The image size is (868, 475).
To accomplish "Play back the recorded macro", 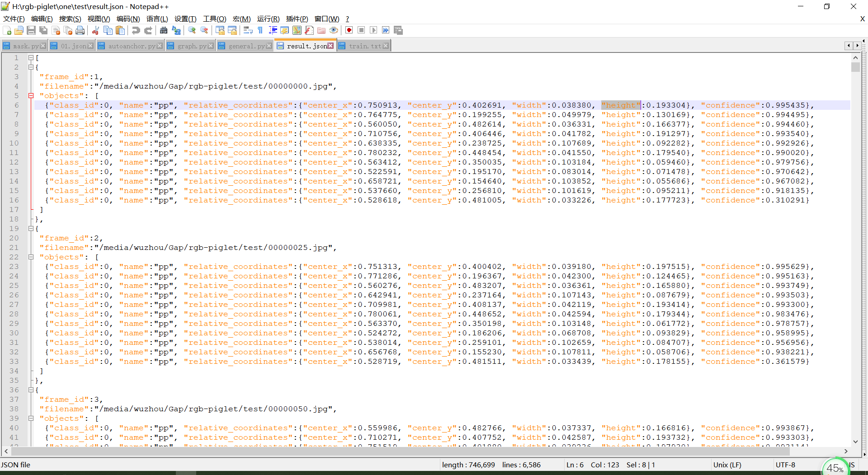I will tap(374, 30).
